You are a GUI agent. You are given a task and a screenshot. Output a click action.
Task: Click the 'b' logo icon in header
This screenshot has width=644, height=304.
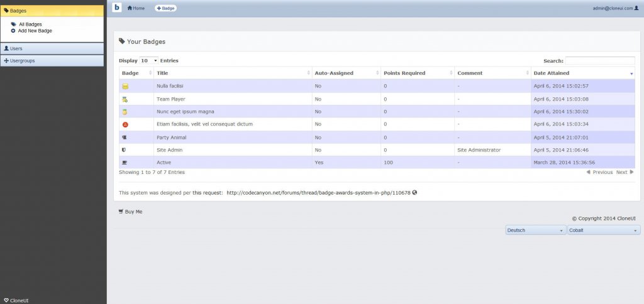pyautogui.click(x=117, y=8)
